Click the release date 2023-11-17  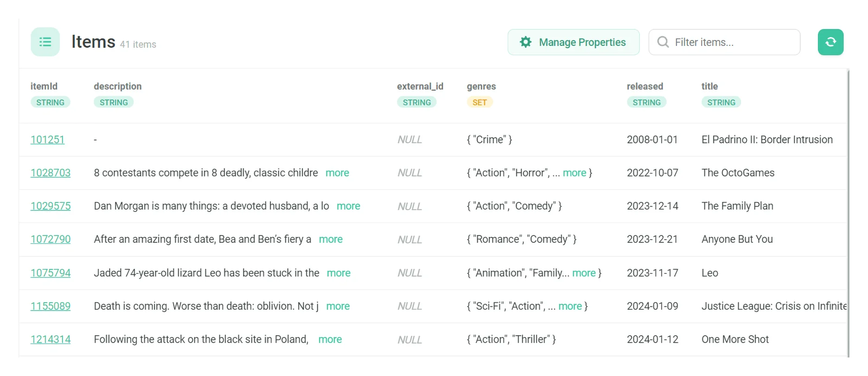(652, 273)
